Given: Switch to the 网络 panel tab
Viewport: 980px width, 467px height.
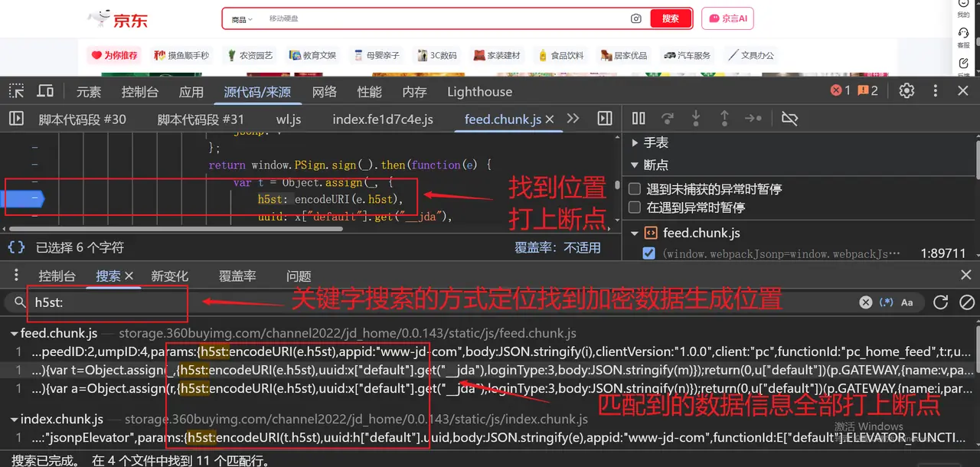Looking at the screenshot, I should coord(325,92).
